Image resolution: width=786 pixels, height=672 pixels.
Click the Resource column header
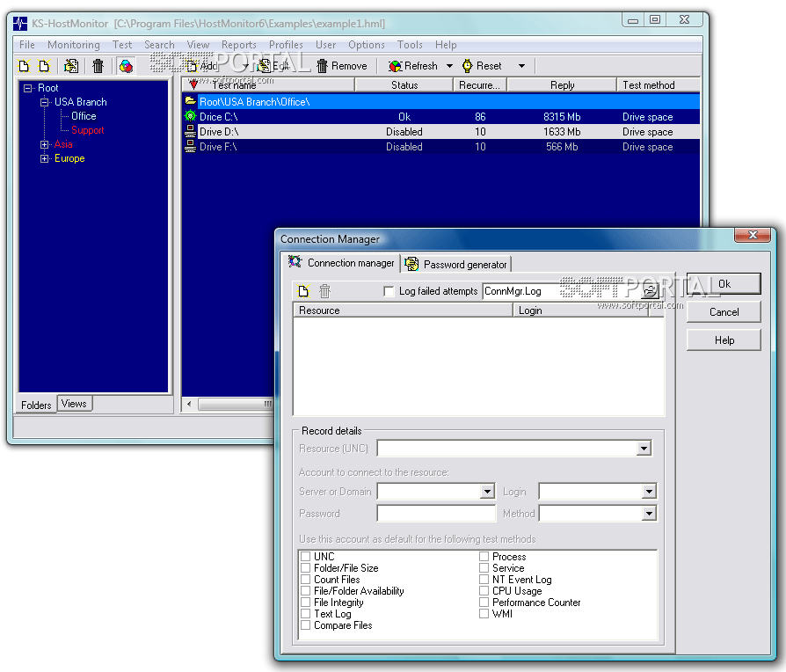[x=403, y=310]
